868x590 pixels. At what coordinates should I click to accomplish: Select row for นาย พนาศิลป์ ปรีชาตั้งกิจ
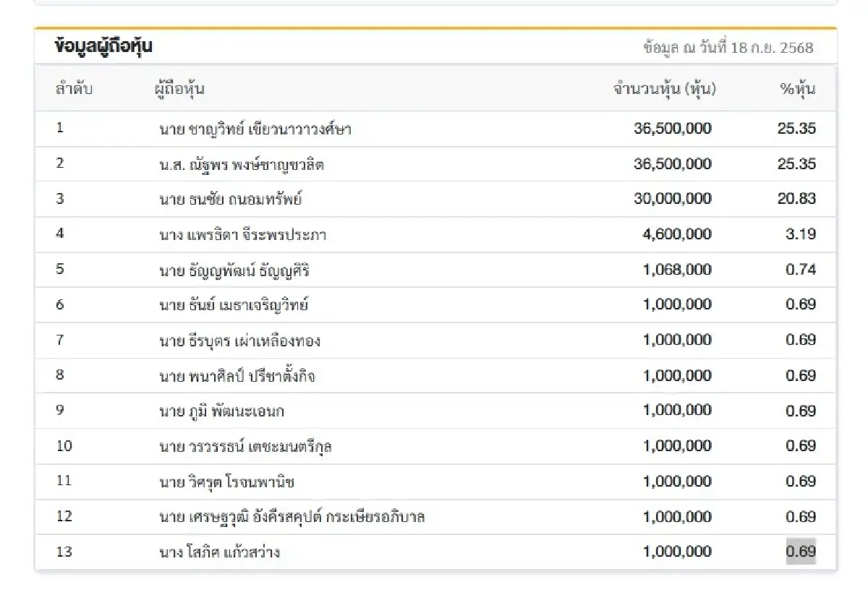point(240,375)
